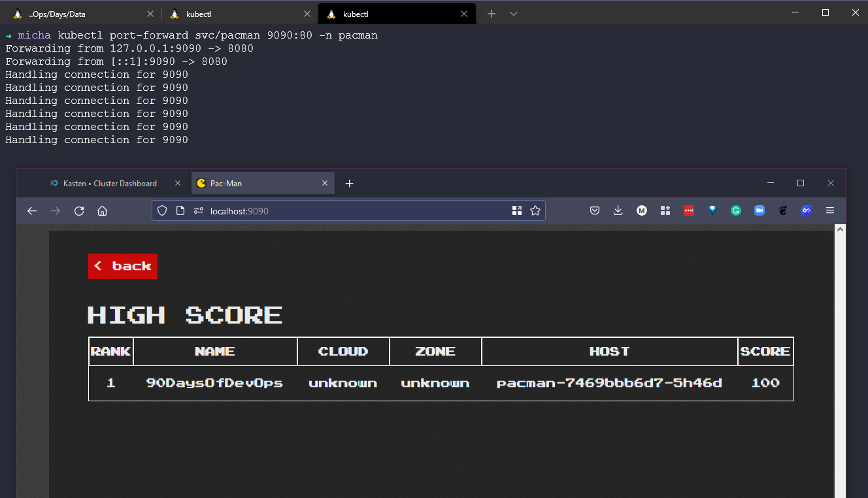
Task: Click the page scrollbar up arrow
Action: coord(841,229)
